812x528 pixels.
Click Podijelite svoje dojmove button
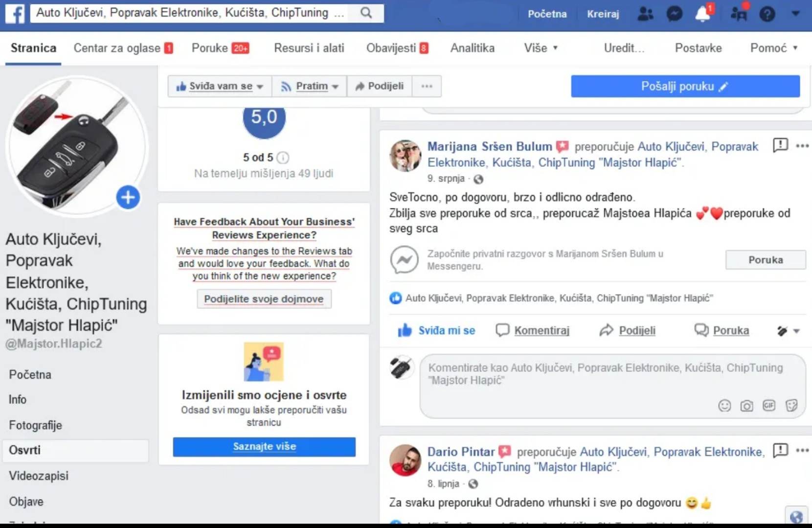pos(264,299)
